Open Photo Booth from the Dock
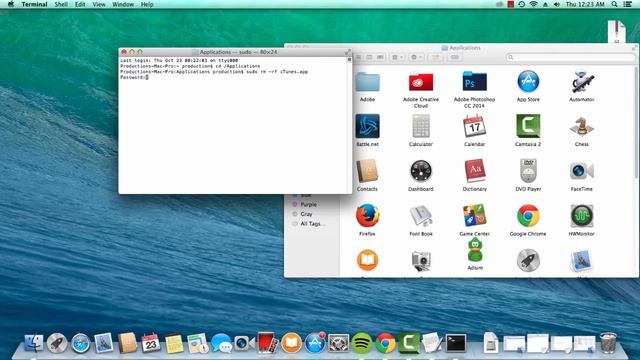The image size is (640, 360). point(268,343)
